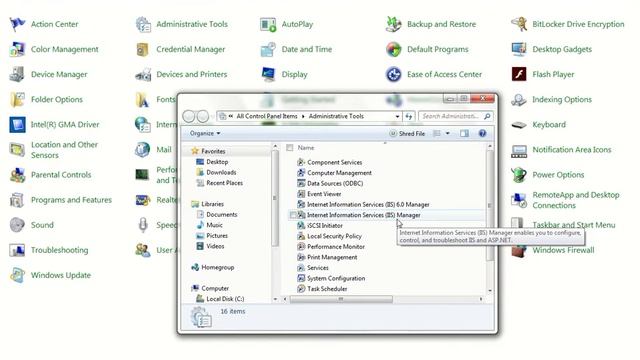The width and height of the screenshot is (640, 360).
Task: Select iSCSI Initiator in the list
Action: pos(324,226)
